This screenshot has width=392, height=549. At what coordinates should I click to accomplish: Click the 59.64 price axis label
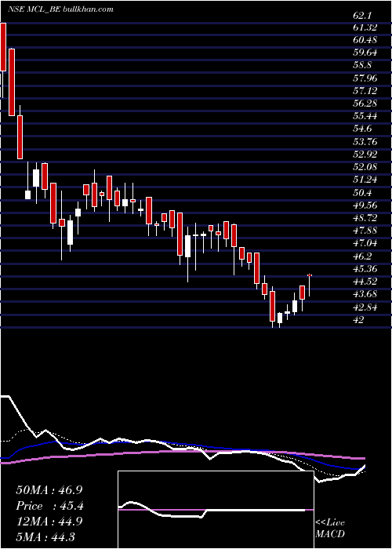pyautogui.click(x=365, y=53)
